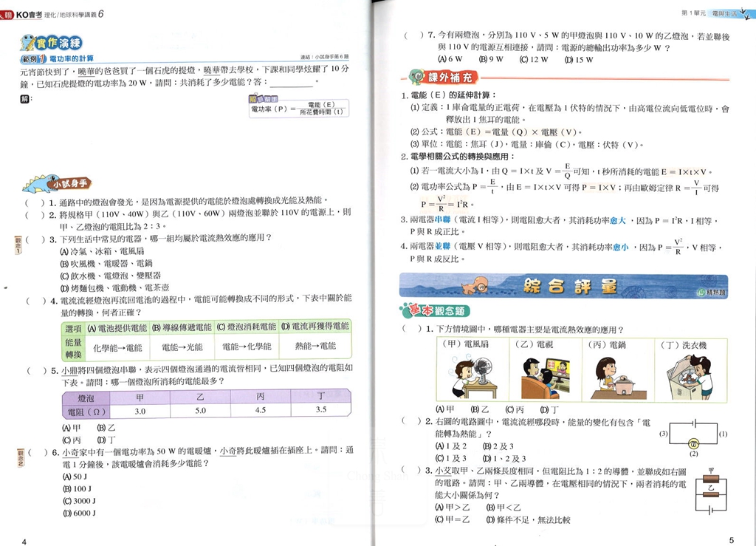Click the KO會考 header title
This screenshot has height=546, width=756.
click(x=29, y=15)
